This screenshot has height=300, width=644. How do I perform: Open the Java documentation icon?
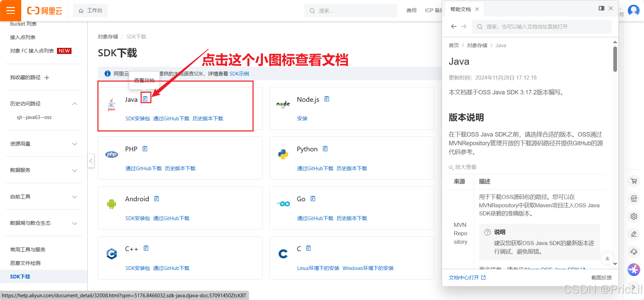[145, 99]
